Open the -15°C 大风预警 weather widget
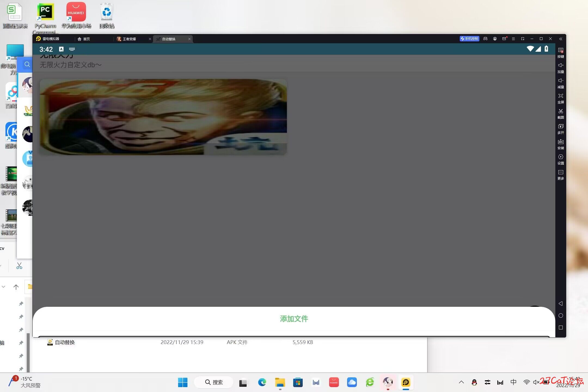Screen dimensions: 588x392 [x=24, y=382]
